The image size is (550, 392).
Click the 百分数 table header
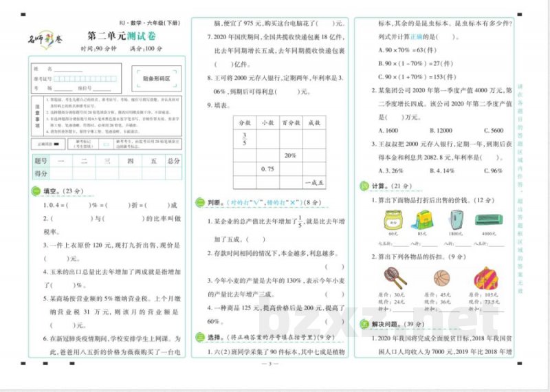point(291,123)
